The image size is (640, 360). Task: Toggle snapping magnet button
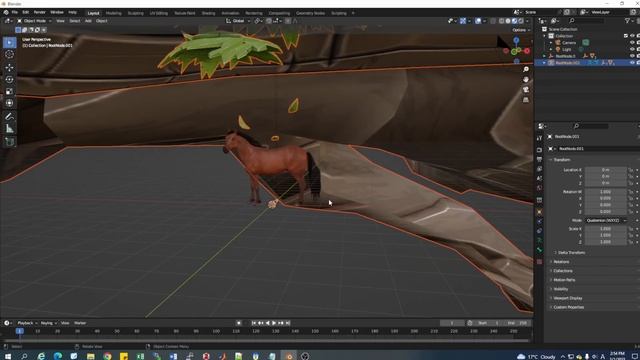pyautogui.click(x=269, y=21)
